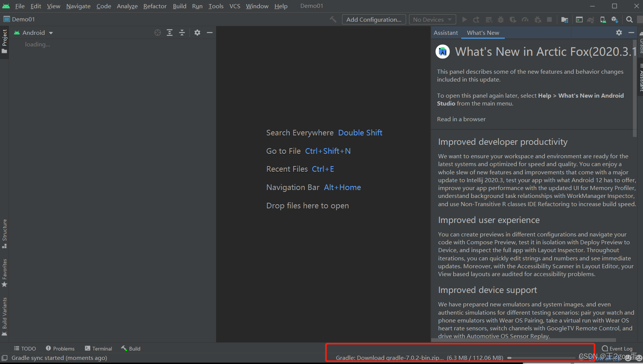This screenshot has height=364, width=643.
Task: Click the Run play icon in toolbar
Action: pyautogui.click(x=464, y=19)
